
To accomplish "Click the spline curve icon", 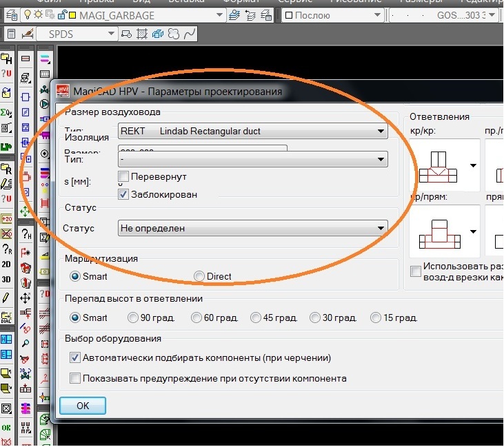I will tap(190, 34).
